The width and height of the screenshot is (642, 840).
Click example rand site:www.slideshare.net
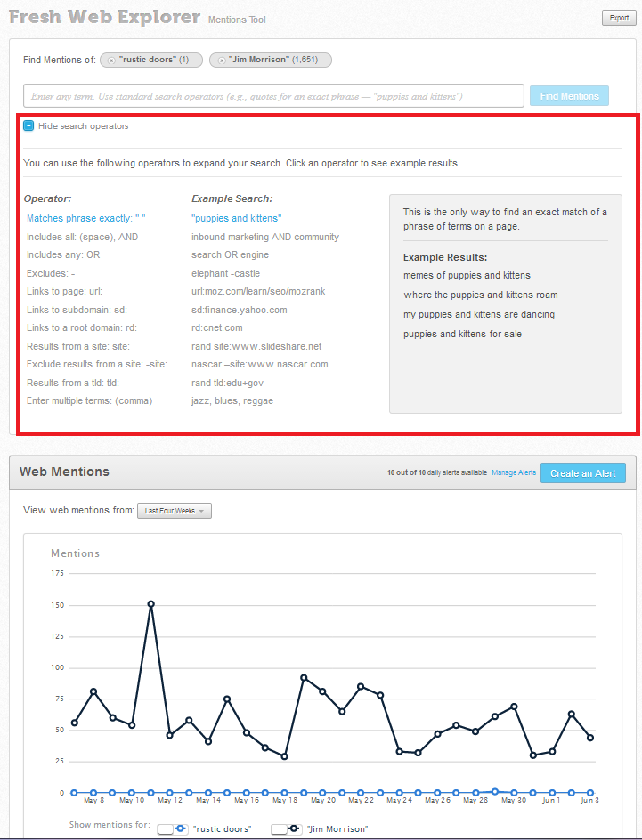click(256, 346)
